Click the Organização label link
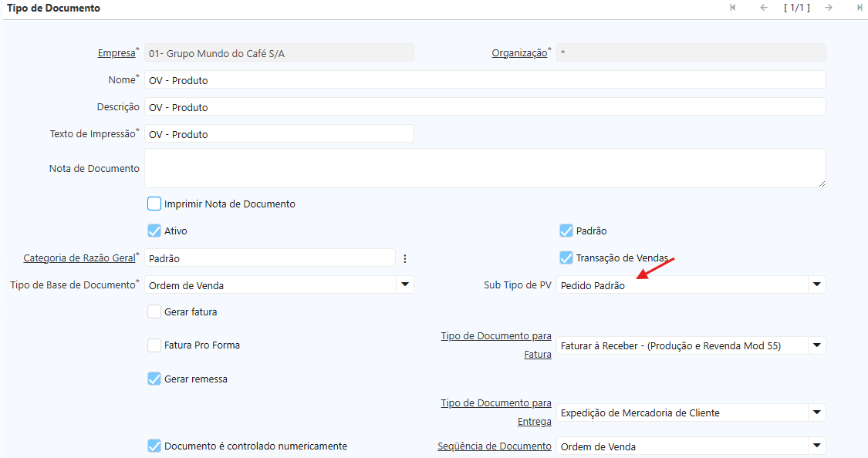868x458 pixels. point(519,53)
